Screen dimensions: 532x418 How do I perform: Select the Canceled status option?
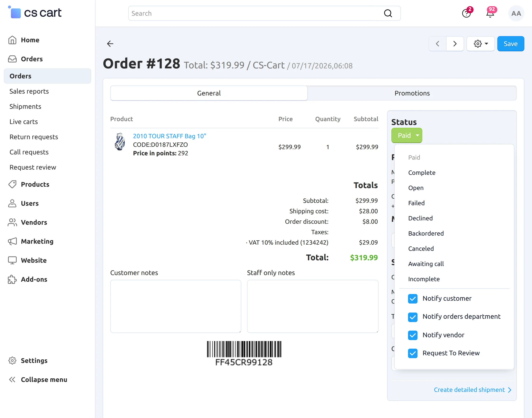(421, 248)
